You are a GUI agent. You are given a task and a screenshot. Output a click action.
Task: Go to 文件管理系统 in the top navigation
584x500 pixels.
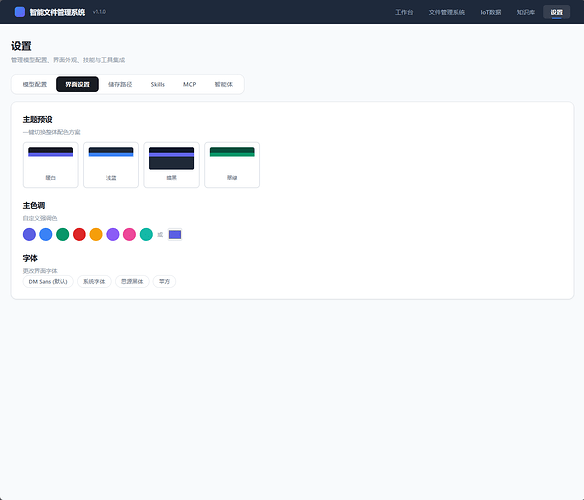447,12
